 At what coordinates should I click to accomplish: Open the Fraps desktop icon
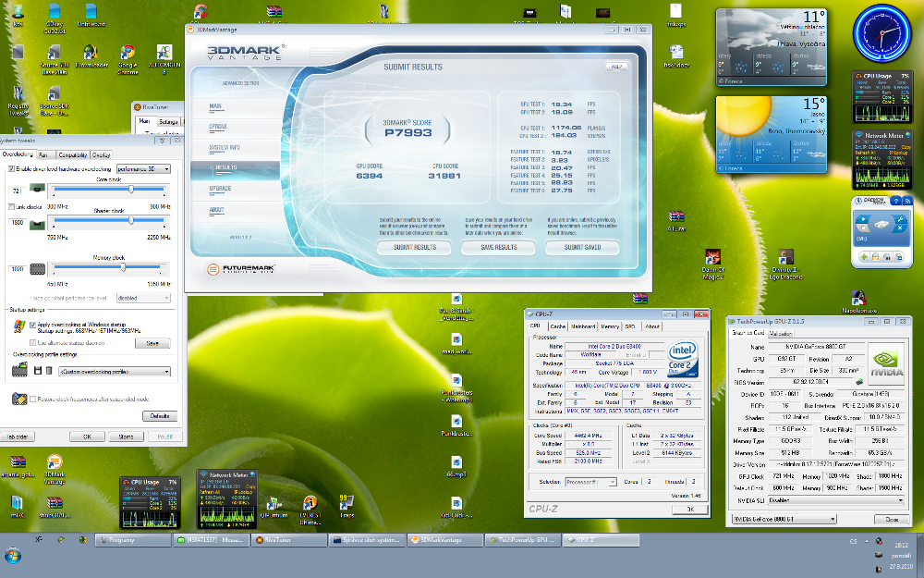(x=346, y=502)
